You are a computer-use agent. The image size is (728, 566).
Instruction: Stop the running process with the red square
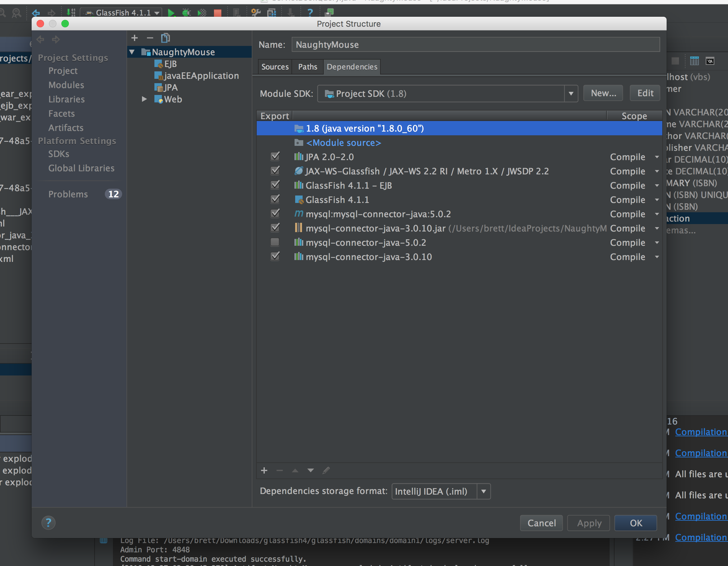(217, 13)
